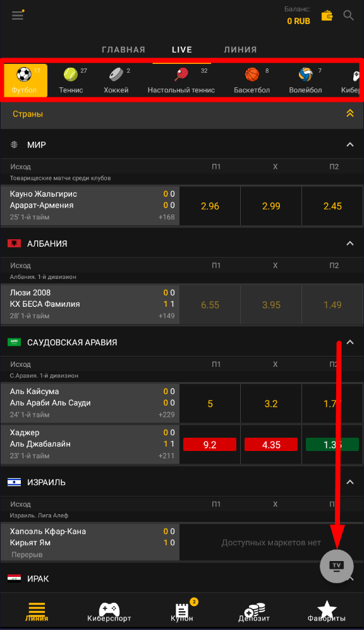
Task: Select the Теннис sport icon
Action: (x=71, y=75)
